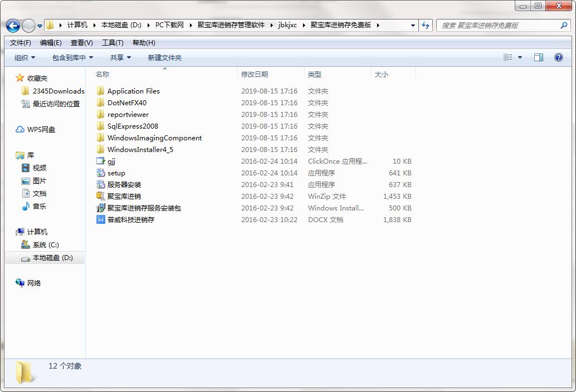Viewport: 576px width, 392px height.
Task: Click the Help question mark icon
Action: [559, 57]
